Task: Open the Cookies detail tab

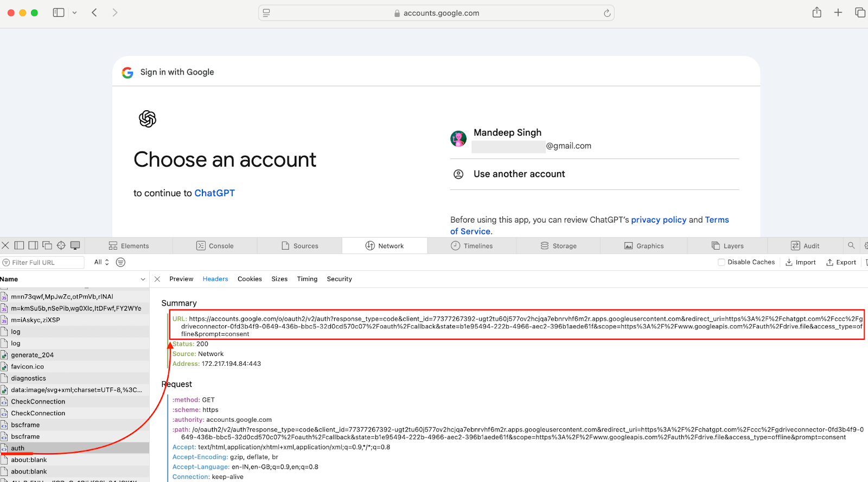Action: (x=250, y=279)
